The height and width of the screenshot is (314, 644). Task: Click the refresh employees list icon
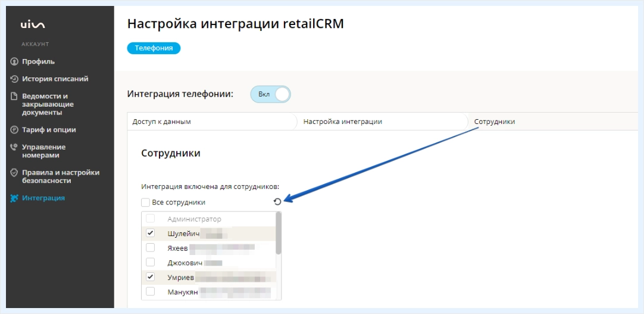click(x=277, y=201)
